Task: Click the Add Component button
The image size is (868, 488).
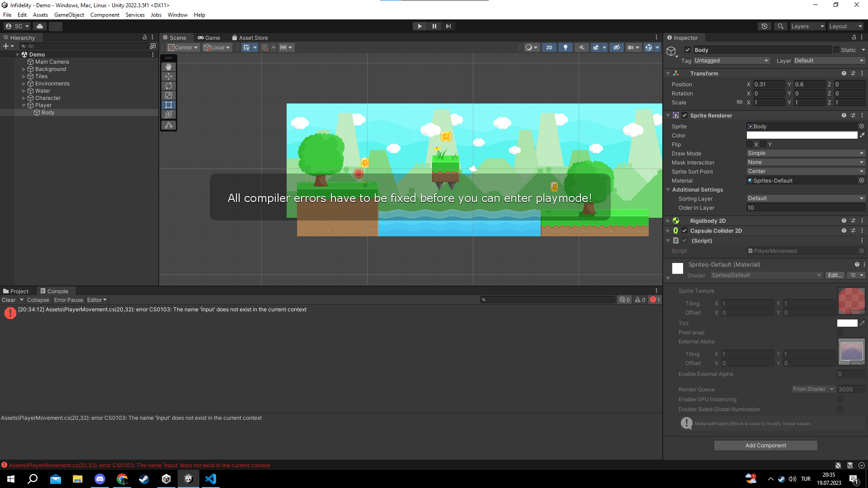Action: point(765,446)
